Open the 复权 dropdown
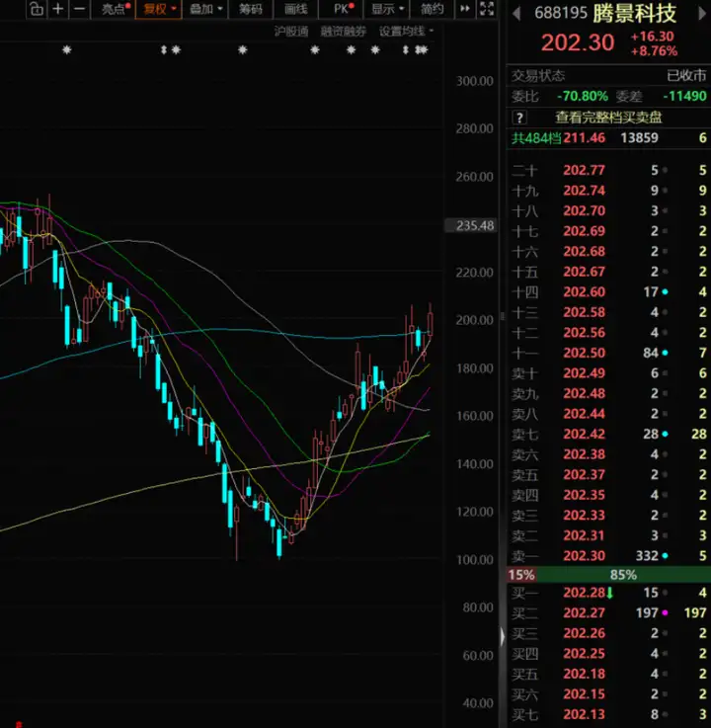The height and width of the screenshot is (728, 711). (160, 9)
